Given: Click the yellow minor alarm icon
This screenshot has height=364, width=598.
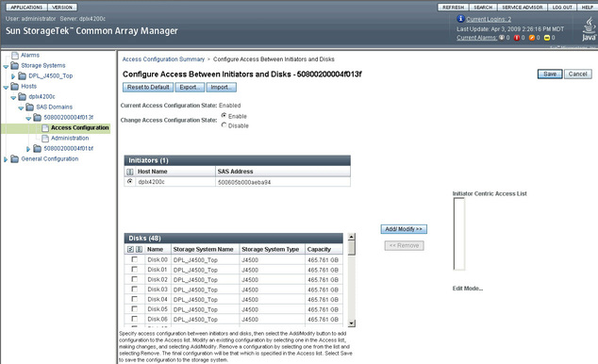Looking at the screenshot, I should click(546, 38).
